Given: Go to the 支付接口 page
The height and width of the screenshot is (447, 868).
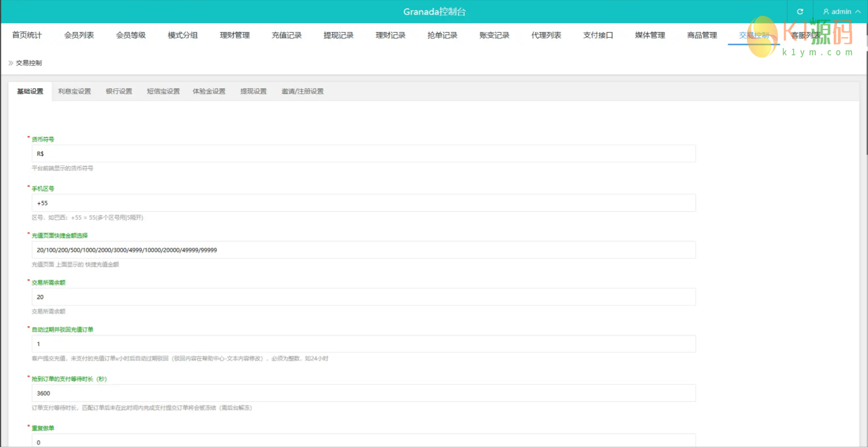Looking at the screenshot, I should (598, 35).
